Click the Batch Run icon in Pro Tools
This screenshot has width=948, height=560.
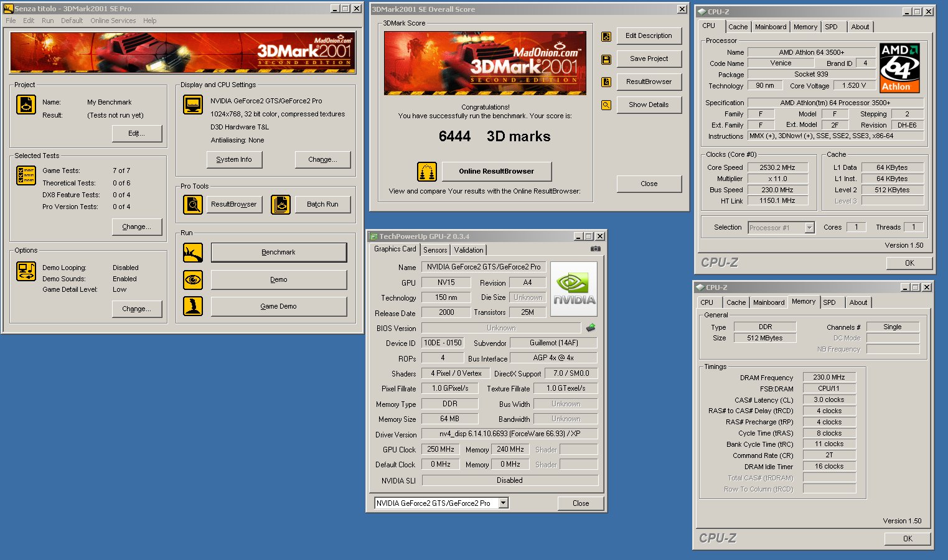pos(281,204)
